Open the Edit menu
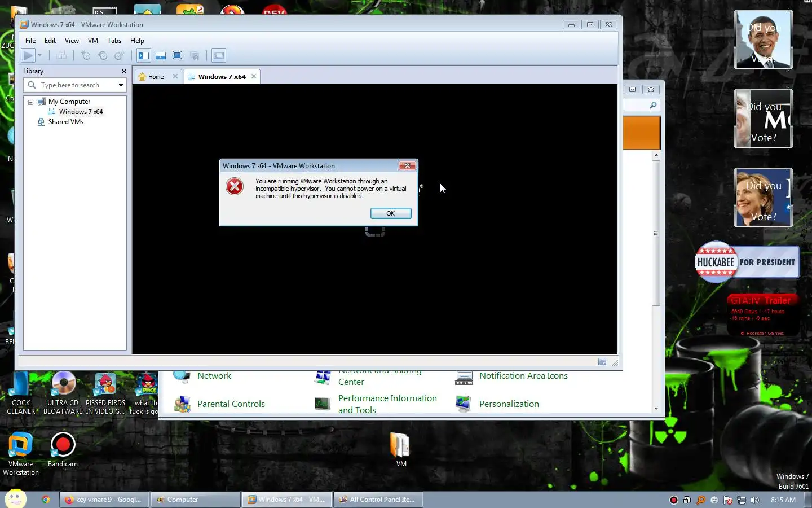This screenshot has width=812, height=508. click(x=50, y=41)
